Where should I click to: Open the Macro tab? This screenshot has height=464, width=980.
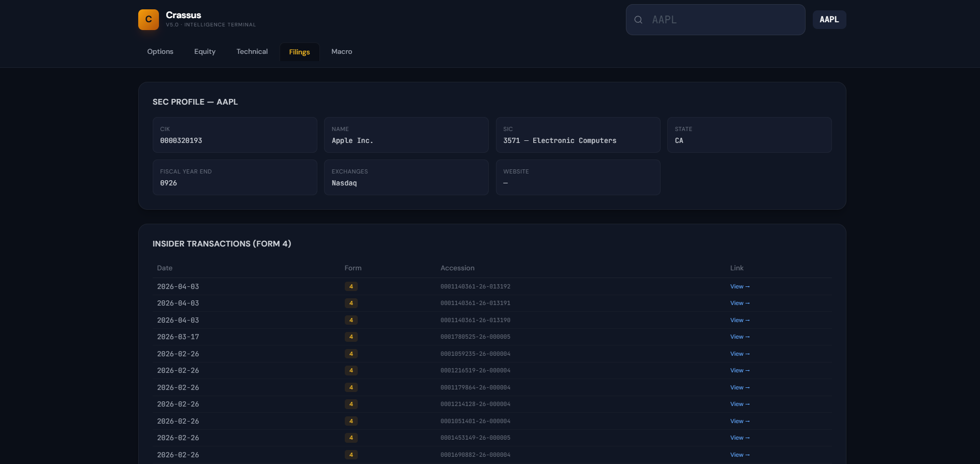(x=342, y=52)
